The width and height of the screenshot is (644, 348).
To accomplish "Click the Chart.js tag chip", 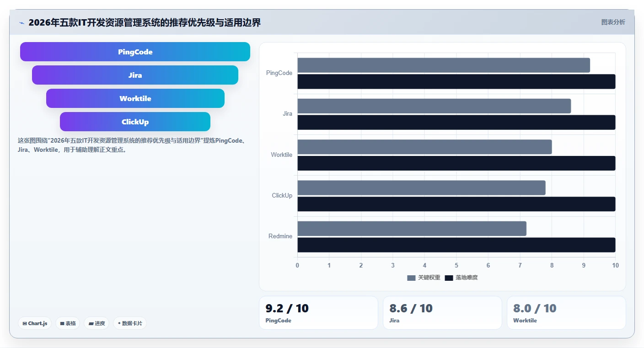I will point(35,323).
